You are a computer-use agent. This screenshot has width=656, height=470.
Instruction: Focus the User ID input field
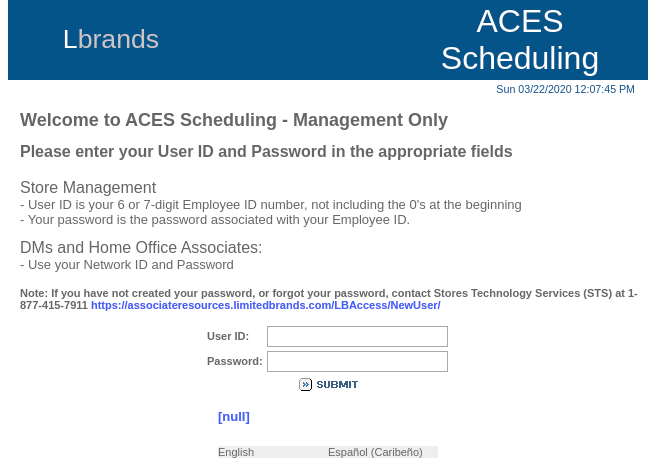pyautogui.click(x=357, y=337)
